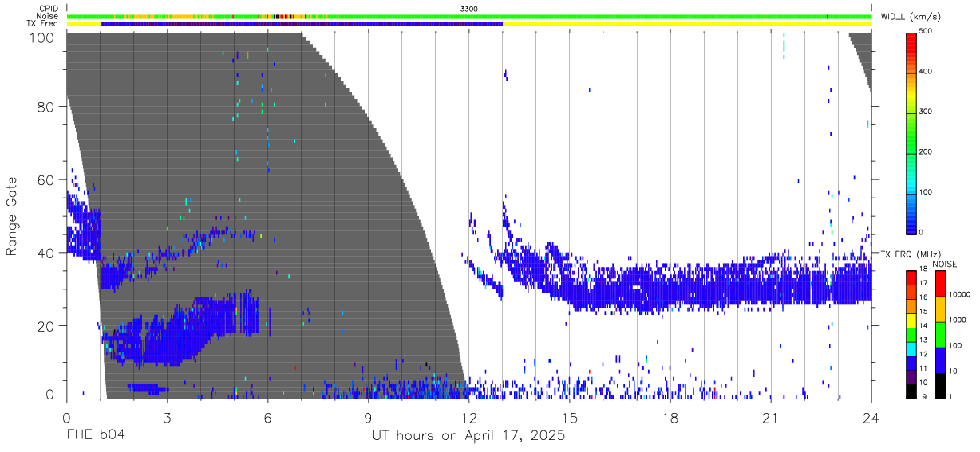Image resolution: width=980 pixels, height=452 pixels.
Task: Click the y-axis tick label '60'
Action: tap(46, 179)
